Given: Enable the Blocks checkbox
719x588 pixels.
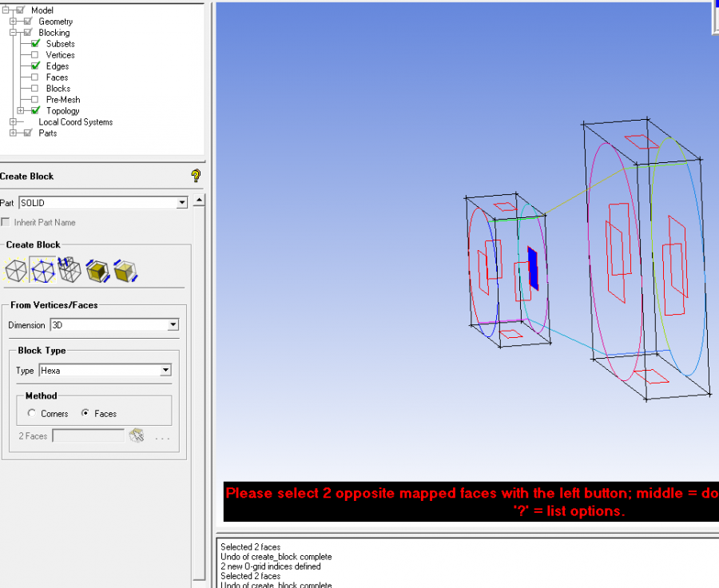Looking at the screenshot, I should click(x=35, y=88).
